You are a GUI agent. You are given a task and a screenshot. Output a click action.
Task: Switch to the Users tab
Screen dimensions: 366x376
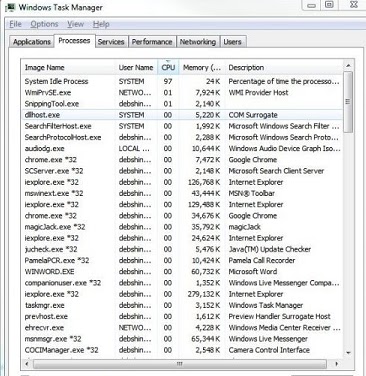[232, 42]
